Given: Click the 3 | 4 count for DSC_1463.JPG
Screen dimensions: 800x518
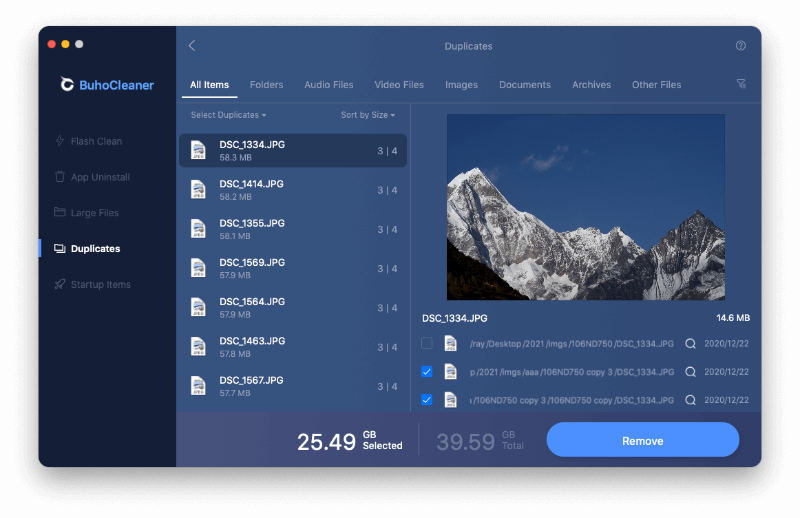Looking at the screenshot, I should 387,347.
